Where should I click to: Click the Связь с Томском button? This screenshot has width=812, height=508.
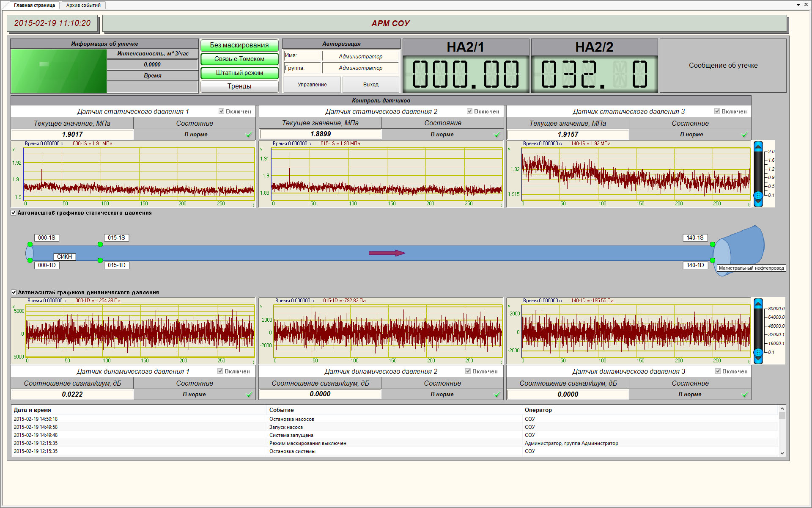click(x=239, y=59)
